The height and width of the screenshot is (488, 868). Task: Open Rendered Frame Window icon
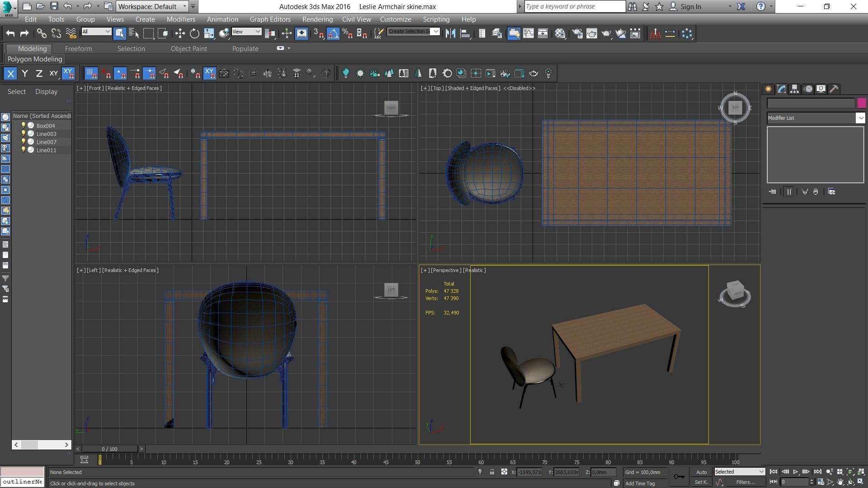click(592, 33)
